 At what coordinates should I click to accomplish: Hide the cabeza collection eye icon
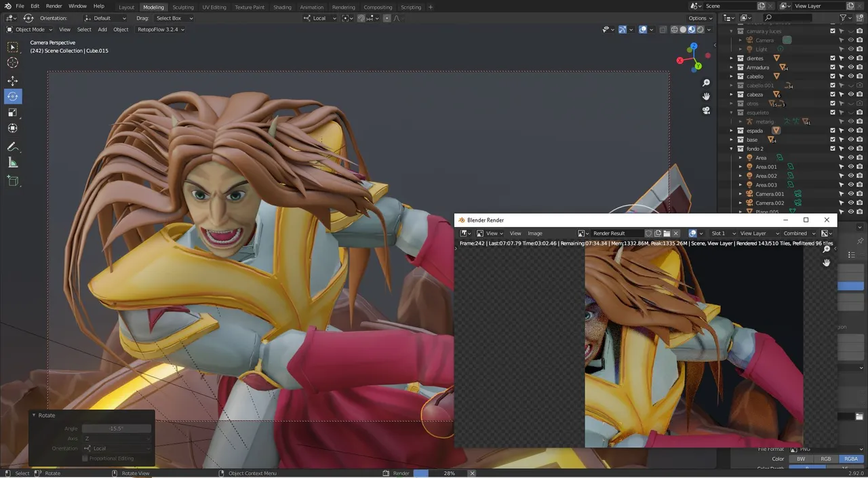[x=850, y=94]
